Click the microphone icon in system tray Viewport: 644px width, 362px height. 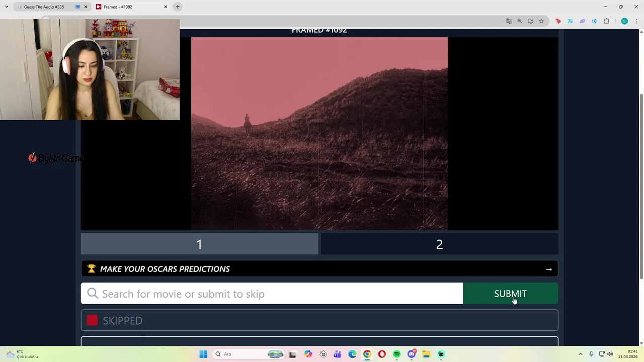(x=591, y=354)
